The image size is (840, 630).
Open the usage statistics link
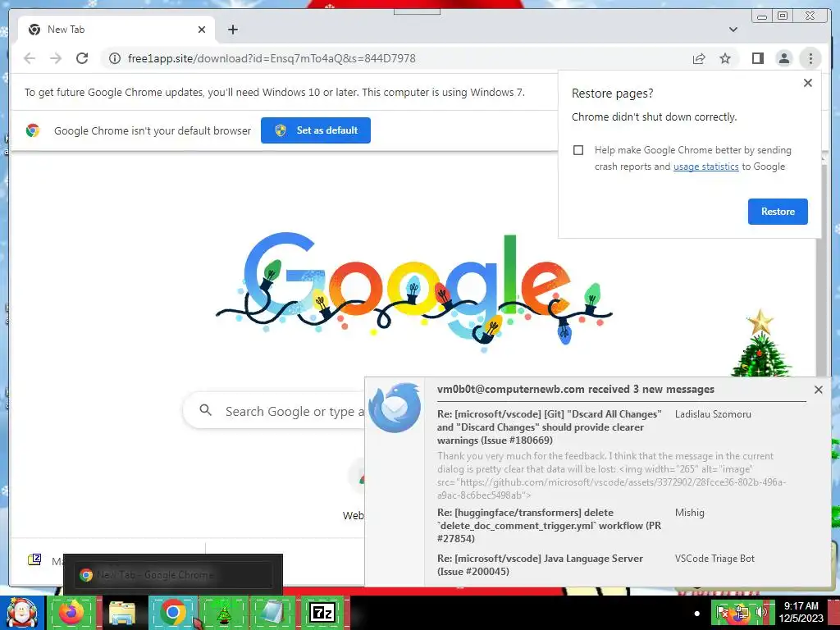click(x=705, y=167)
